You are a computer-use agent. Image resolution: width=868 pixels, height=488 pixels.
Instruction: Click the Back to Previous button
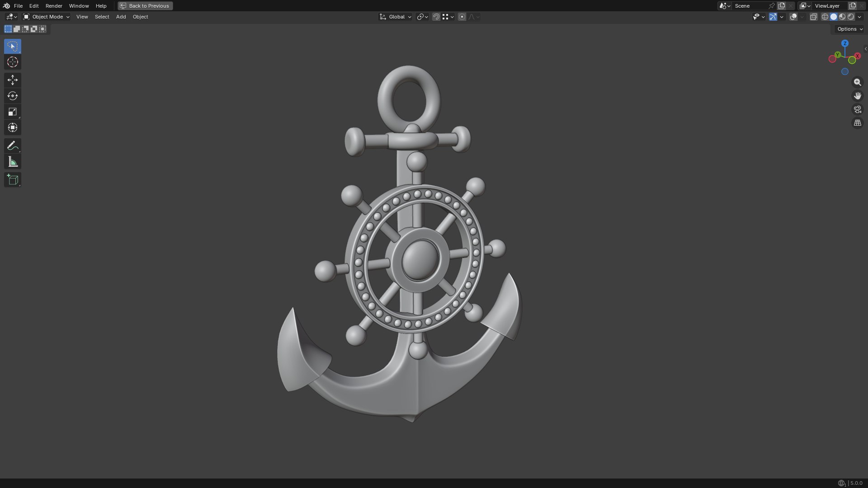145,6
